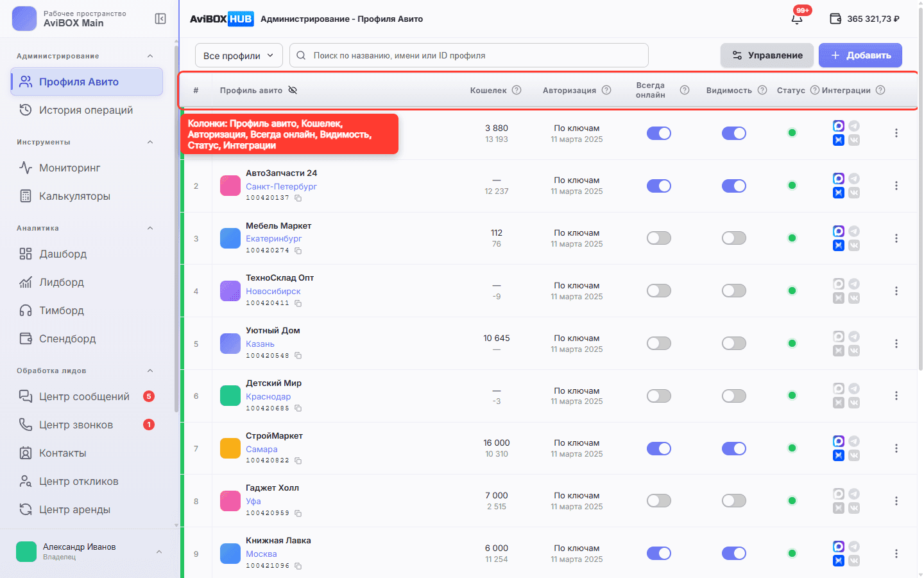Click the Управление button
924x578 pixels.
(767, 55)
